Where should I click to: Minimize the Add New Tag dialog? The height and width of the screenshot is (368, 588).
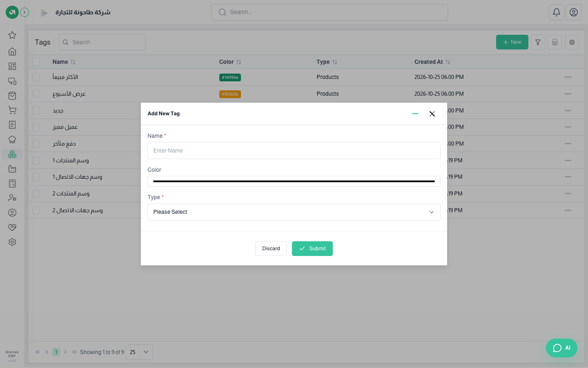[x=415, y=114]
